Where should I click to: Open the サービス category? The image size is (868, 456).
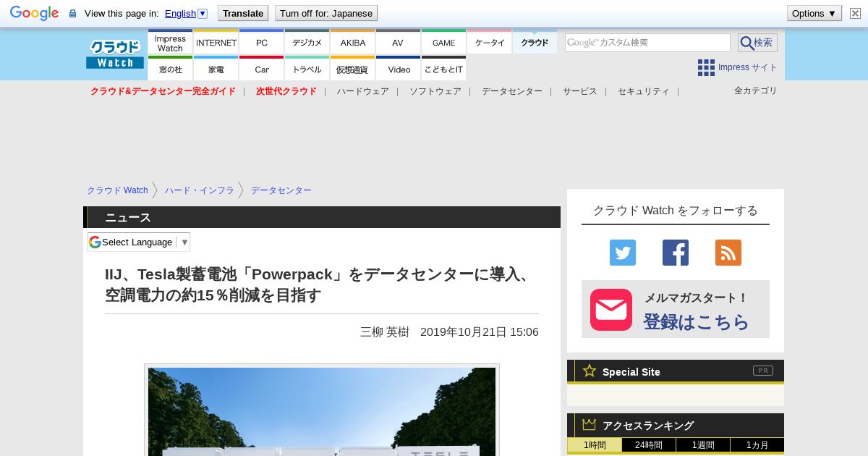[580, 91]
